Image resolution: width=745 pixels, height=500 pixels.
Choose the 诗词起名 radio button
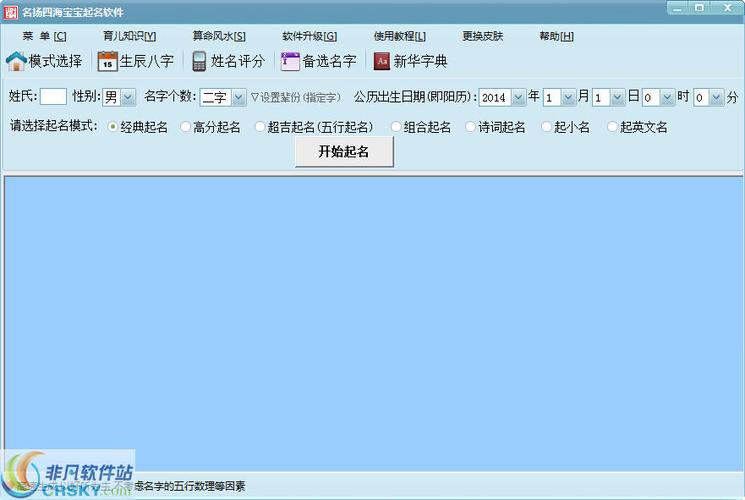point(470,127)
